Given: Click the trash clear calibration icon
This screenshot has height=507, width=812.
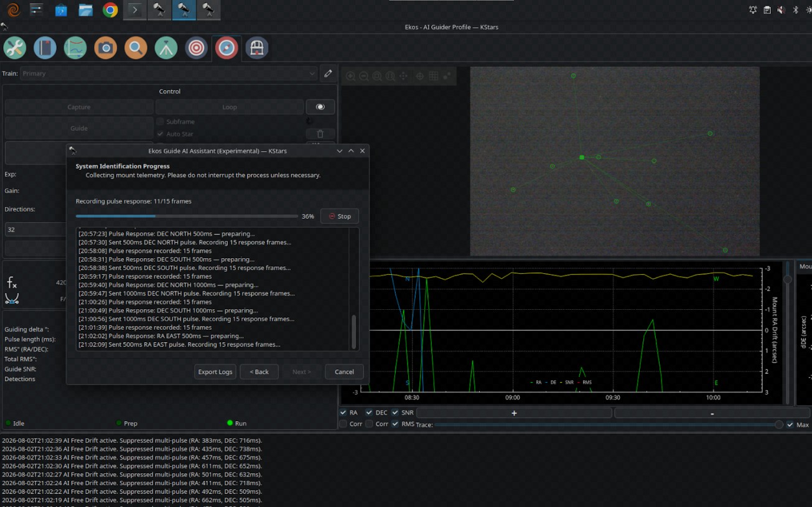Looking at the screenshot, I should 320,134.
